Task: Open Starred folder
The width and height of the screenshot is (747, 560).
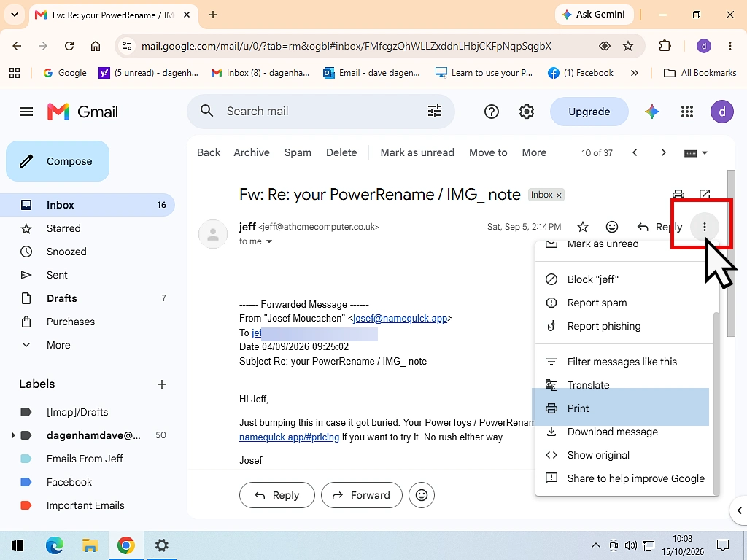Action: 88,228
